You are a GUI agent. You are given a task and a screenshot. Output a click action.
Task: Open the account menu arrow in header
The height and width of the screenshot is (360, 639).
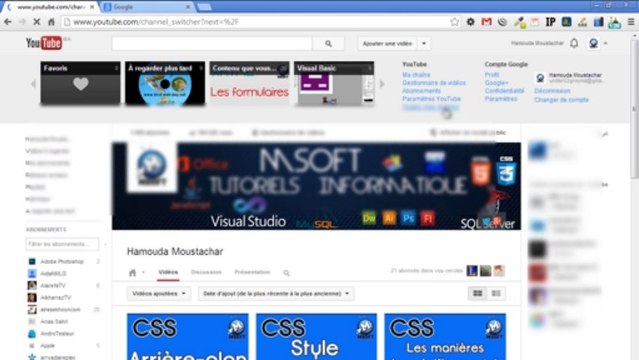pyautogui.click(x=606, y=43)
